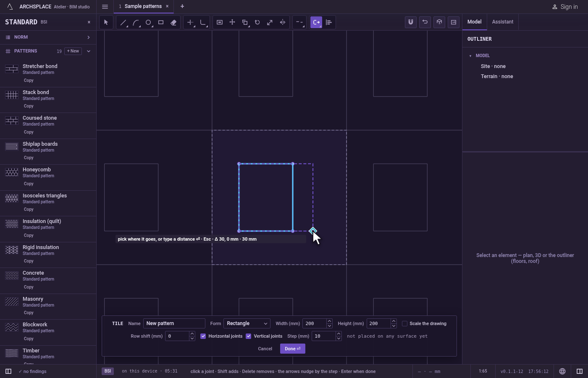
Task: Click the move tool with four arrows
Action: click(x=232, y=22)
